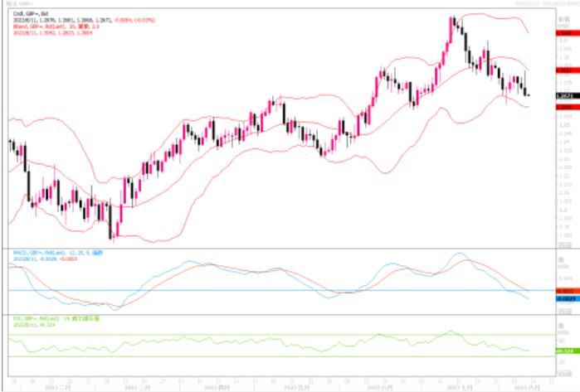Click the chart window title at top left
The width and height of the screenshot is (580, 392).
(x=18, y=3)
